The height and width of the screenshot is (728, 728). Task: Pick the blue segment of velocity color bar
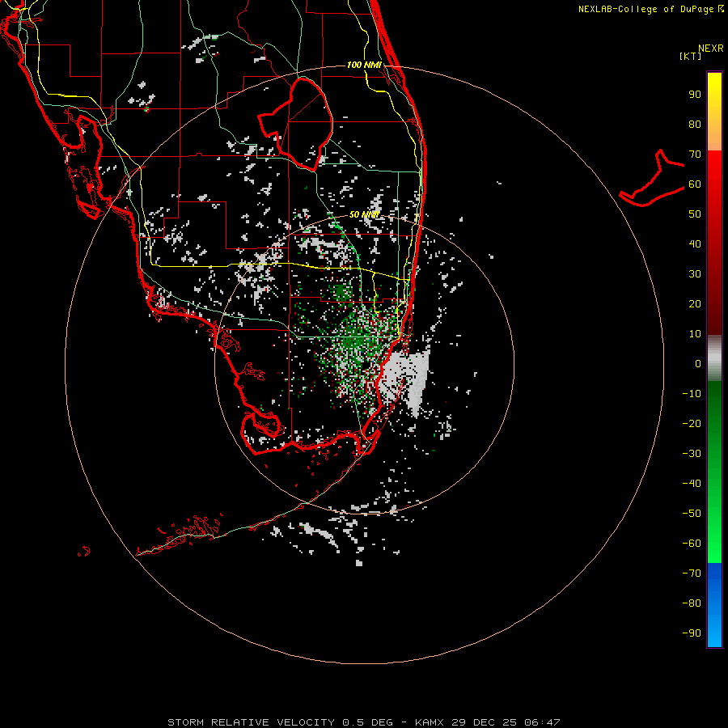click(714, 605)
